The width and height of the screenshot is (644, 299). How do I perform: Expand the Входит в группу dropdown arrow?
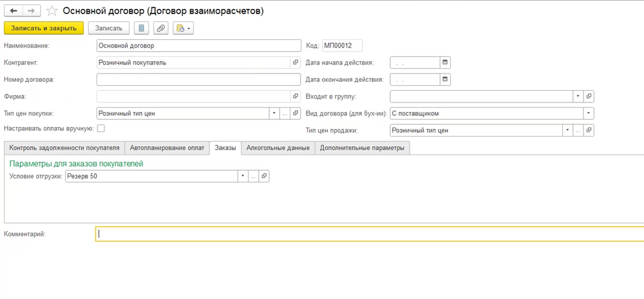coord(578,96)
